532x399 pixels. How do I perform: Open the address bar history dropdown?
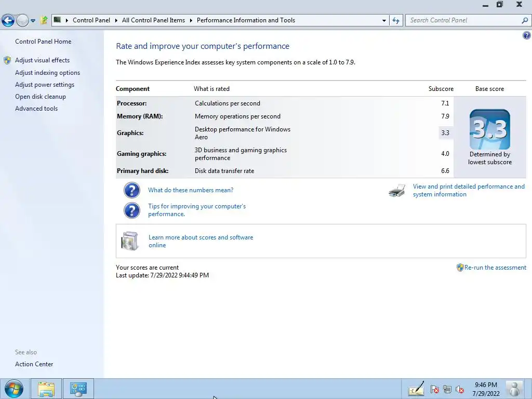coord(384,20)
